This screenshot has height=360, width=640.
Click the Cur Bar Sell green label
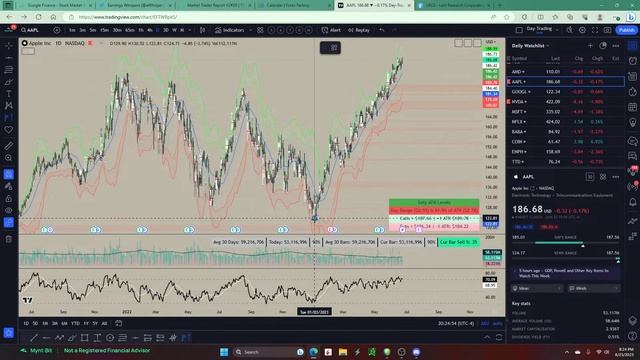(458, 242)
